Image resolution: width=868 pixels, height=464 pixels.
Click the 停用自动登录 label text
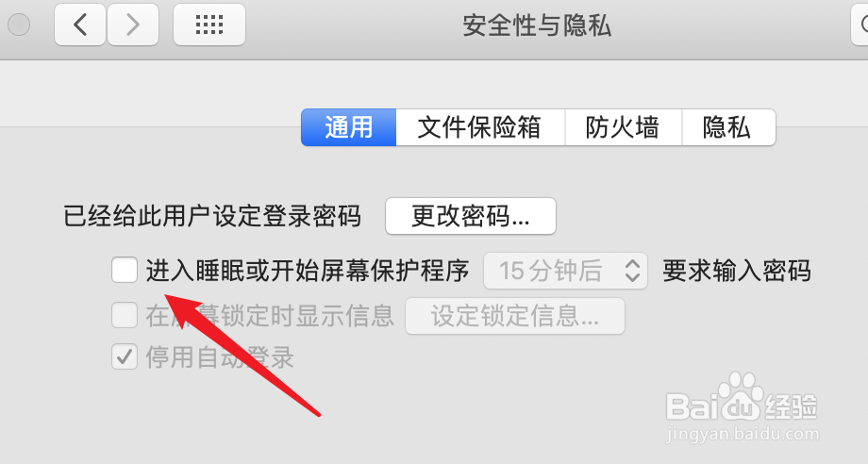tap(220, 357)
